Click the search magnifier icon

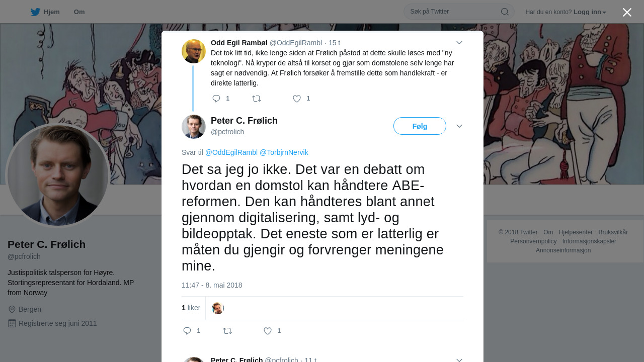[505, 12]
